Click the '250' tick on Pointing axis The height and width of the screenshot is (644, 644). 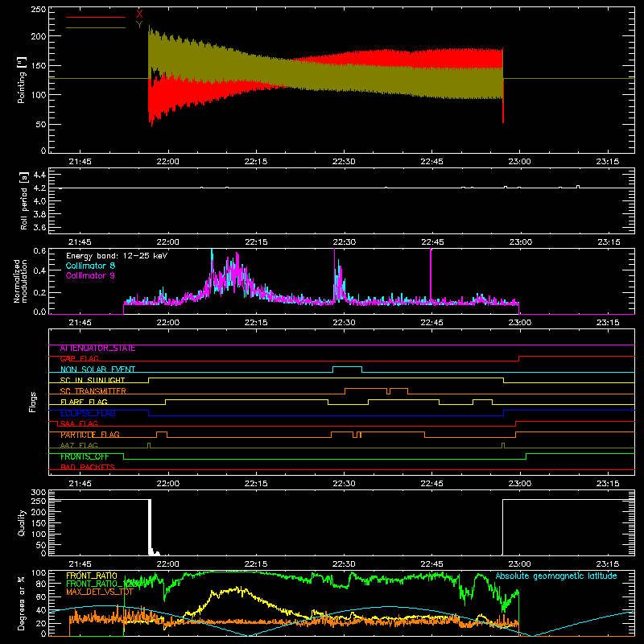tap(39, 10)
